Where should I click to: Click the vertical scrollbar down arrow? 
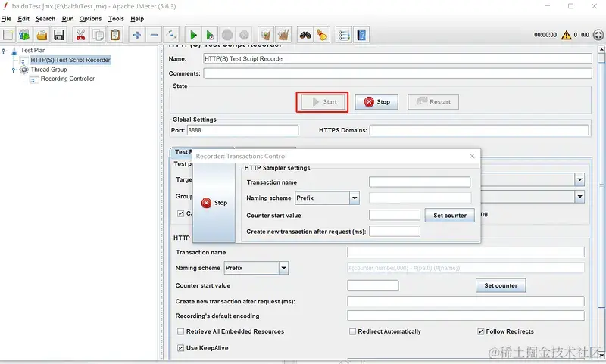point(601,355)
